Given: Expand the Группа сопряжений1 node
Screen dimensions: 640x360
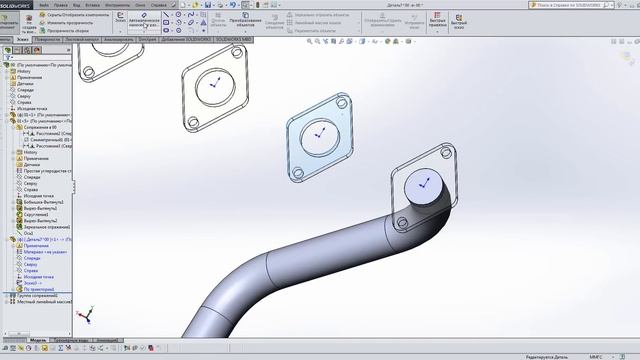Looking at the screenshot, I should (x=7, y=296).
